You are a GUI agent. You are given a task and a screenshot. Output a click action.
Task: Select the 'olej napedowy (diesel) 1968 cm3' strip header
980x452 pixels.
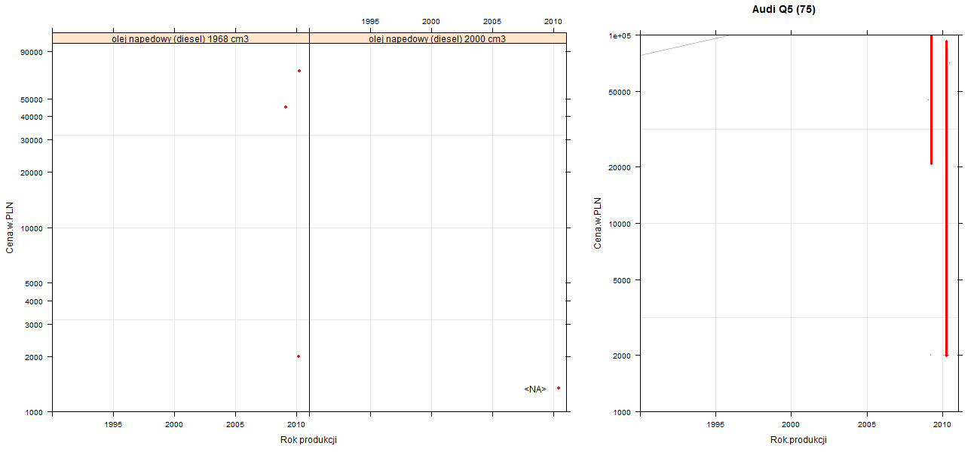coord(181,38)
